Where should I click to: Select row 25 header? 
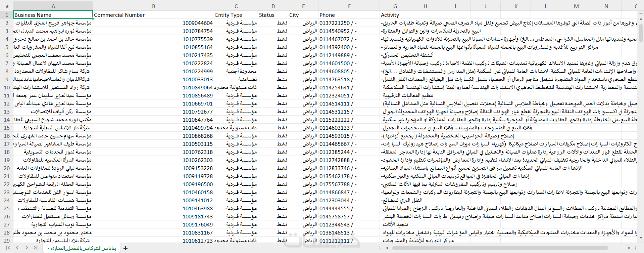point(7,208)
